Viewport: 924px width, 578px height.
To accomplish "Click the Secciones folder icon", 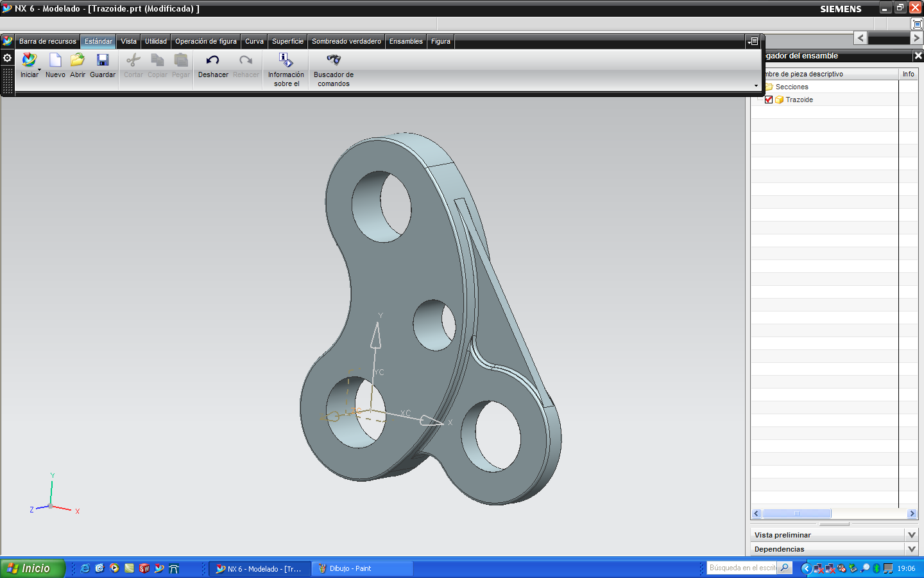I will pos(769,87).
